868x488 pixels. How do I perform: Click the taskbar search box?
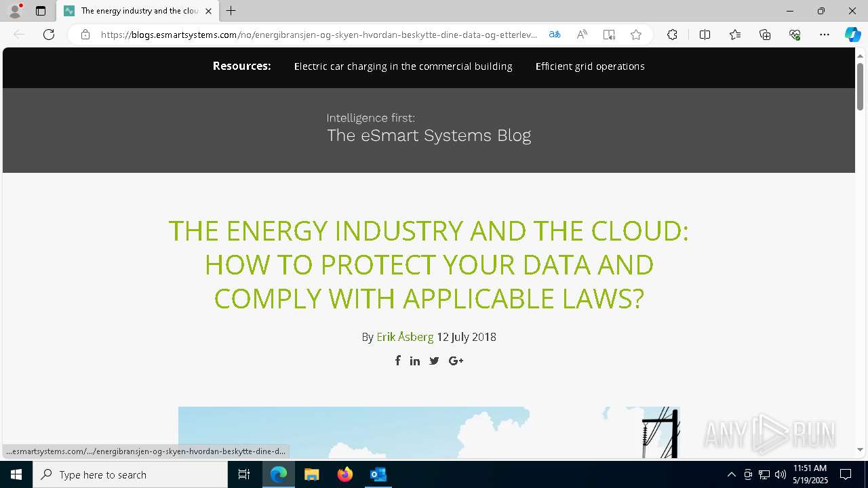click(x=130, y=474)
